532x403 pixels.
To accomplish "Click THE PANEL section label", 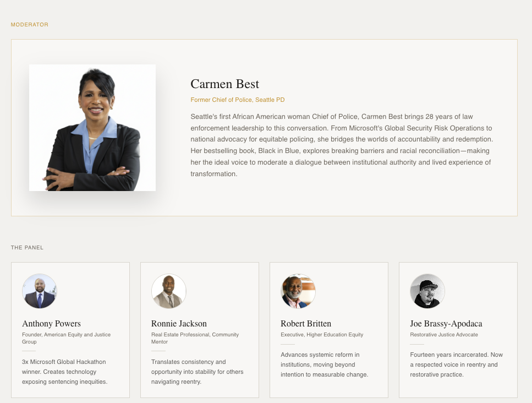I will point(27,248).
